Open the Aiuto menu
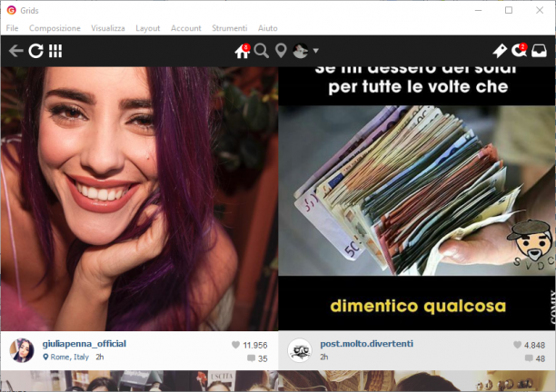Image resolution: width=556 pixels, height=392 pixels. tap(268, 28)
